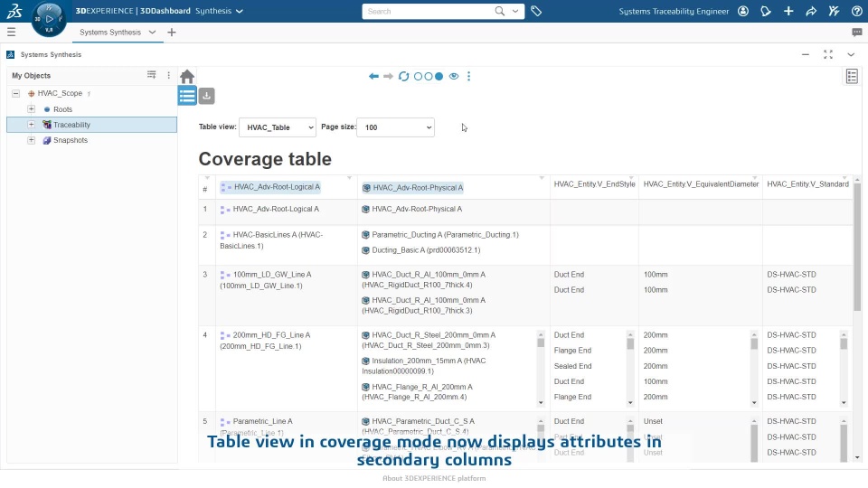Viewport: 868px width, 488px height.
Task: Click the tag icon beside search
Action: (536, 11)
